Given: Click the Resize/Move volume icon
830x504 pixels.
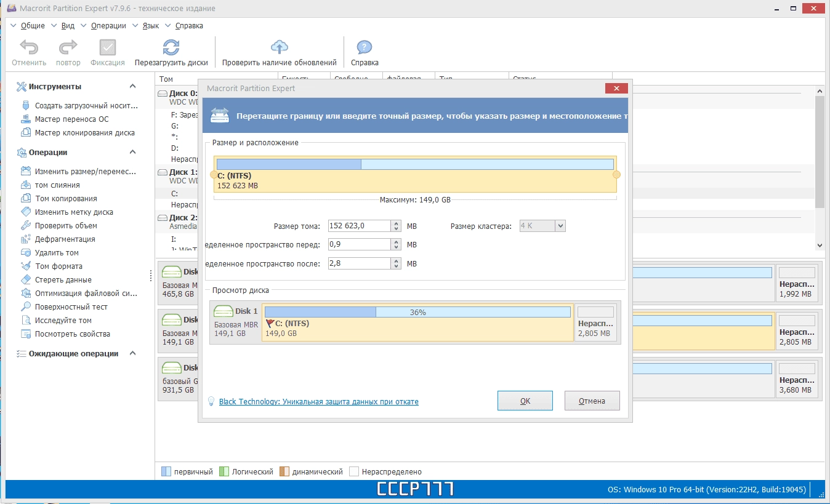Looking at the screenshot, I should click(25, 172).
